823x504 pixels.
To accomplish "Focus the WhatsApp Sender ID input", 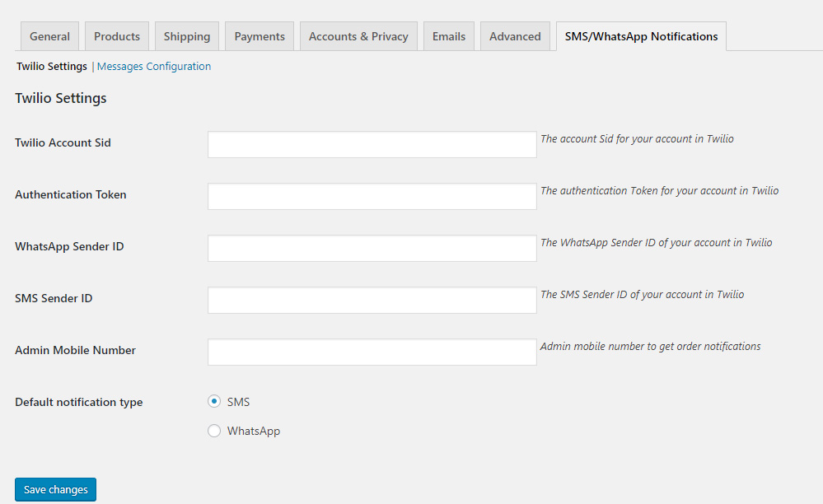I will (x=372, y=248).
